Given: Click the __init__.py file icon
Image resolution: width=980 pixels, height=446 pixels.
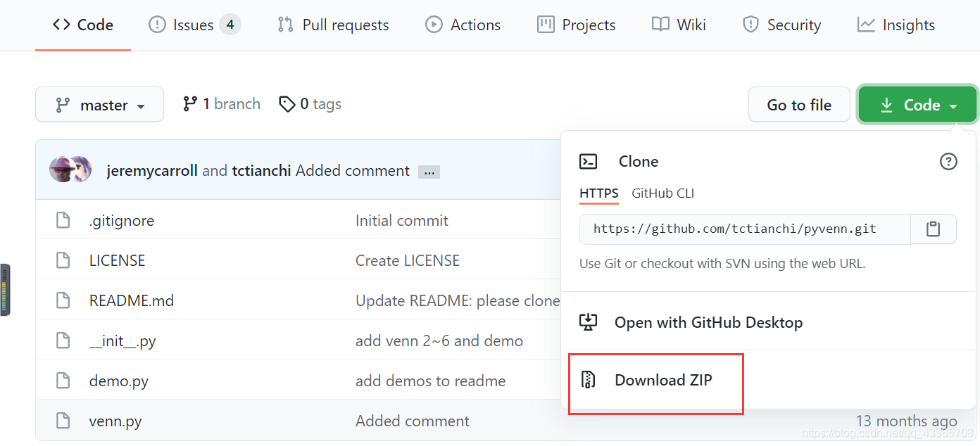Looking at the screenshot, I should [x=63, y=341].
